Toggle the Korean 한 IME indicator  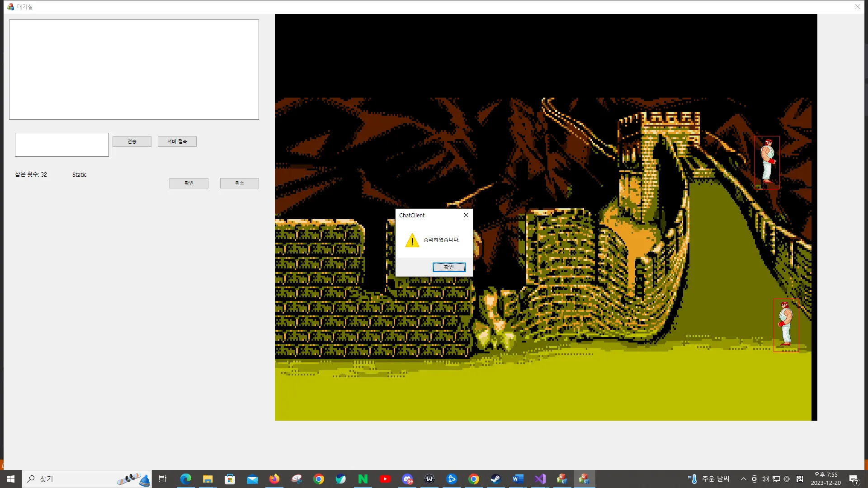[799, 479]
